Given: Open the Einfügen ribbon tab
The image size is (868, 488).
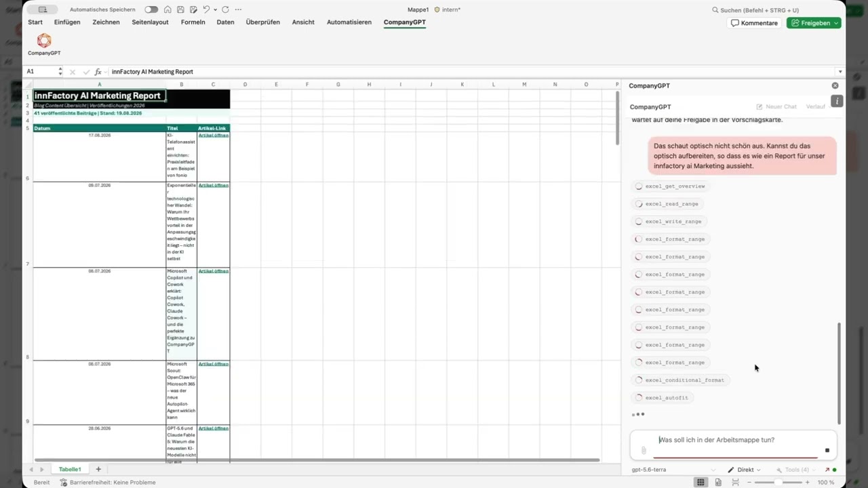Looking at the screenshot, I should pos(67,22).
